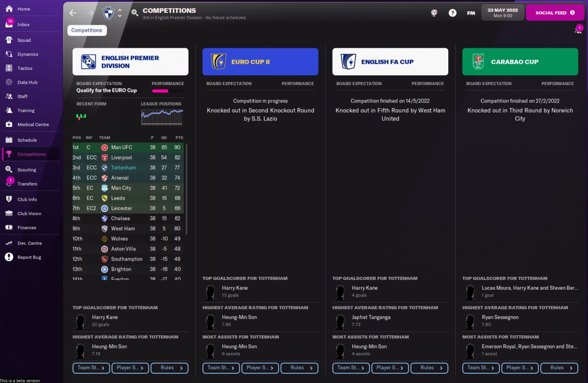This screenshot has width=588, height=383.
Task: Select Liverpool row in league table
Action: tap(128, 158)
